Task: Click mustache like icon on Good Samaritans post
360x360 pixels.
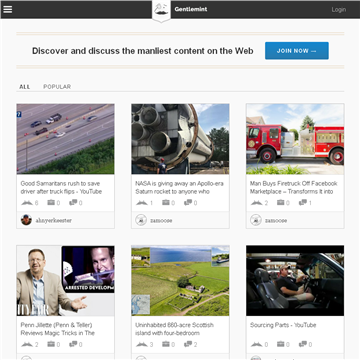Action: coord(27,203)
